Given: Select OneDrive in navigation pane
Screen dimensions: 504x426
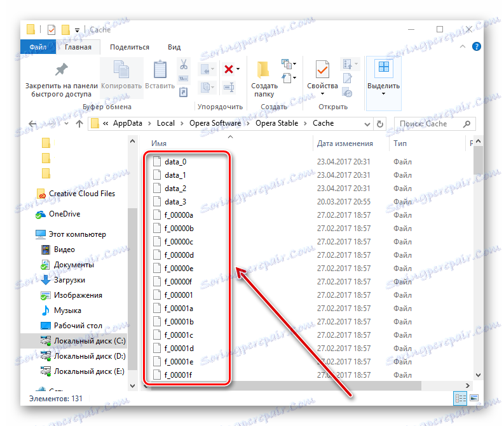Looking at the screenshot, I should 64,214.
